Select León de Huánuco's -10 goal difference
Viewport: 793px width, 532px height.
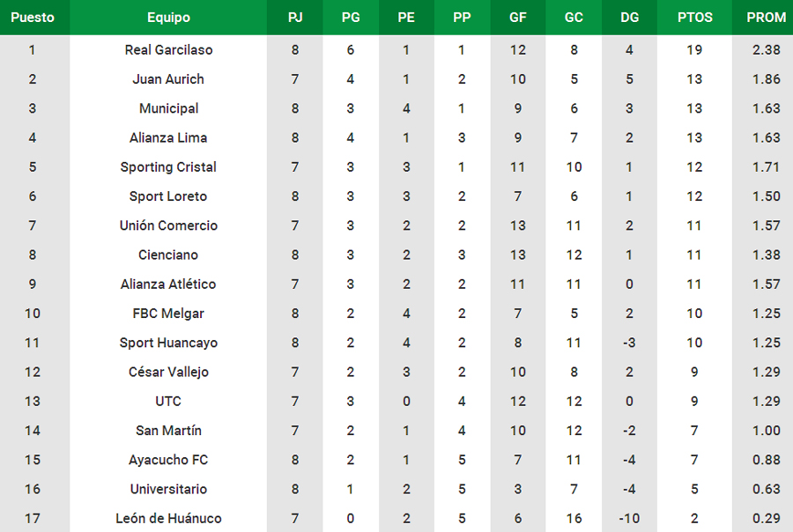(x=629, y=518)
